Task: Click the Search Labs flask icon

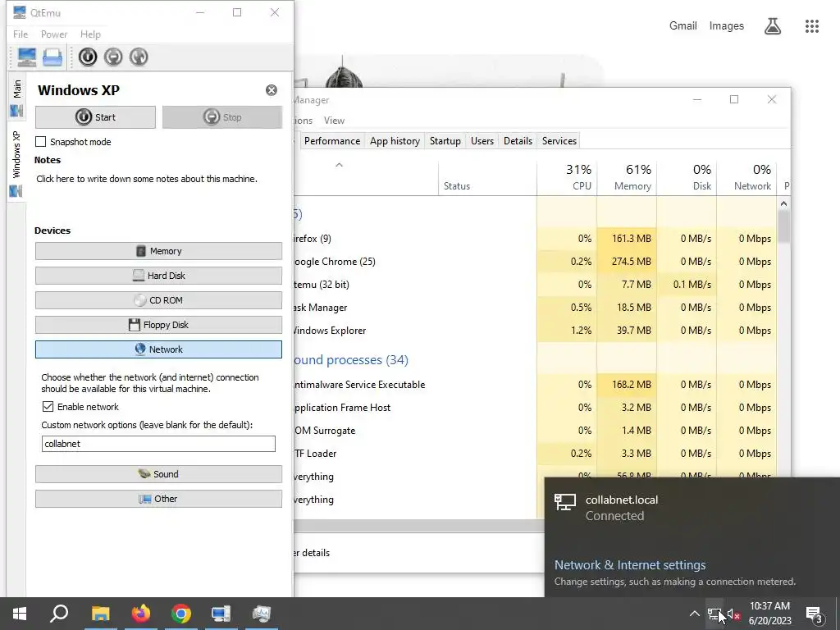Action: [773, 25]
